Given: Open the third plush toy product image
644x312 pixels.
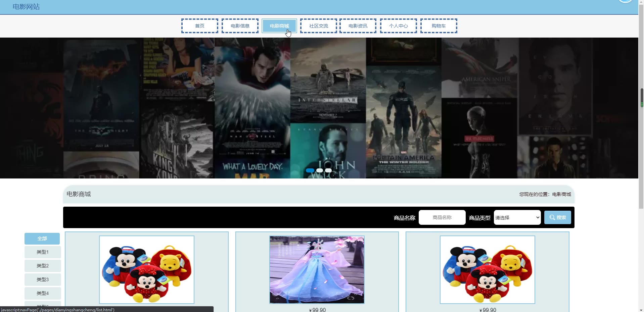Looking at the screenshot, I should [488, 270].
